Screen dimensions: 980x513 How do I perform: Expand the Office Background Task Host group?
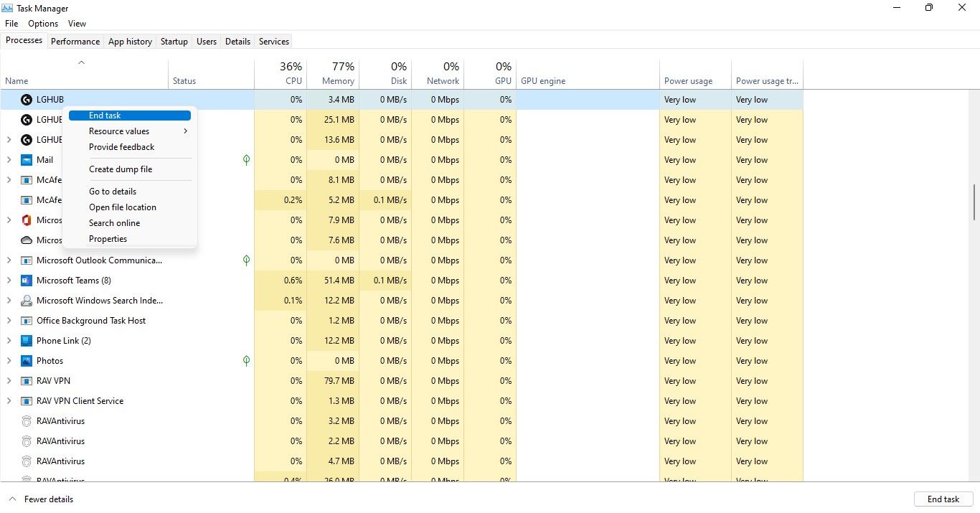9,321
